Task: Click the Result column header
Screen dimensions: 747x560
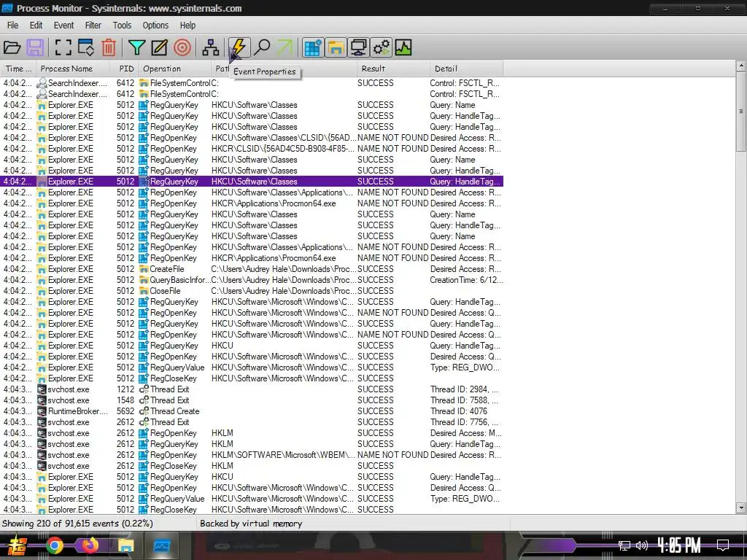Action: coord(392,69)
